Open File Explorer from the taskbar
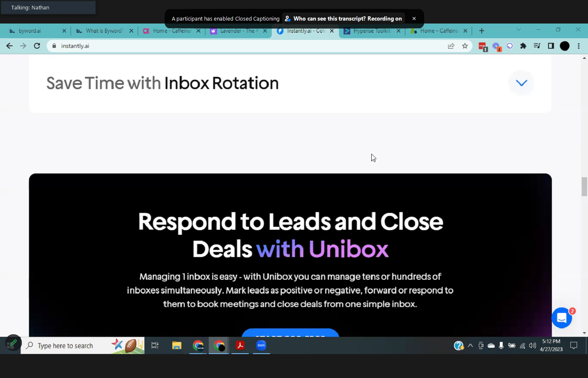The height and width of the screenshot is (378, 588). click(x=177, y=345)
